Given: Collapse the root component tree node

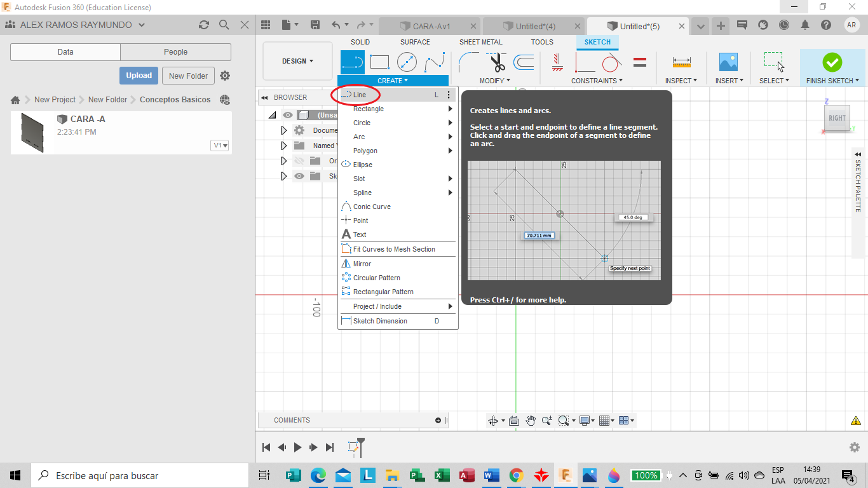Looking at the screenshot, I should [x=273, y=115].
